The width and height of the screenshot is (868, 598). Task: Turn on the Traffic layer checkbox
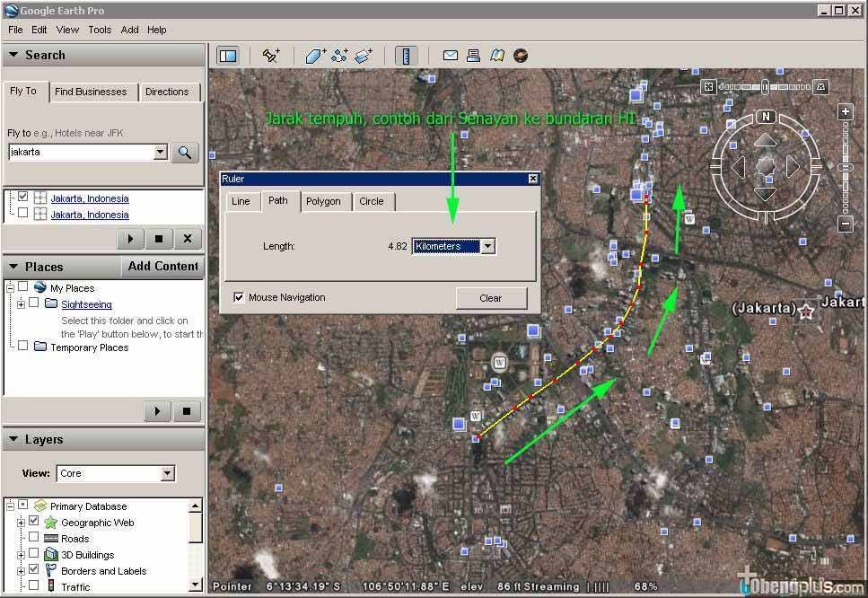coord(34,585)
